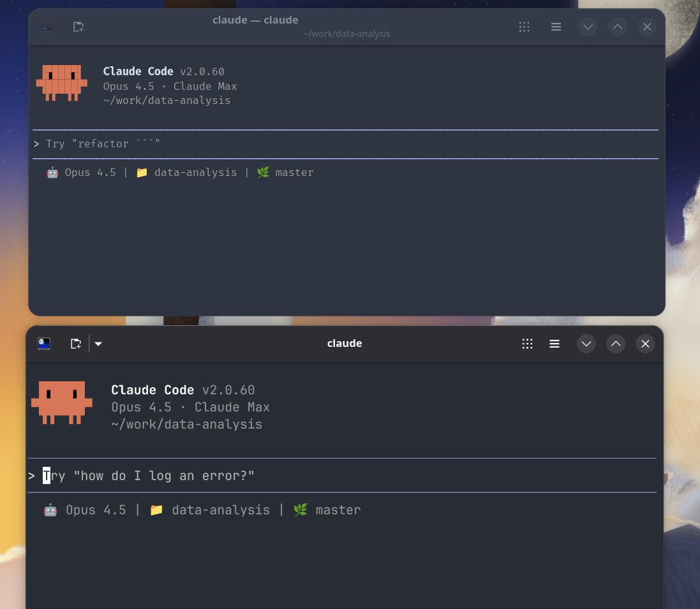This screenshot has width=700, height=609.
Task: Click the Claude Code mascot in the bottom window
Action: pyautogui.click(x=62, y=402)
